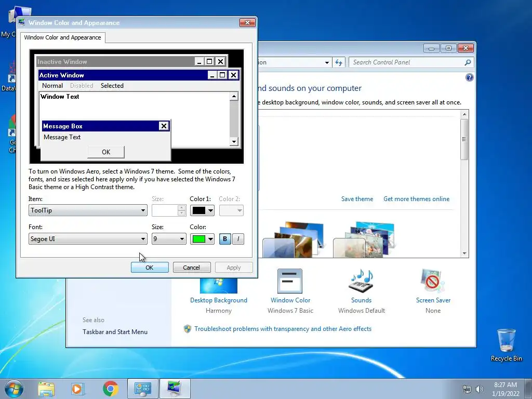The height and width of the screenshot is (399, 532).
Task: Click the Control Panel help icon
Action: tap(469, 77)
